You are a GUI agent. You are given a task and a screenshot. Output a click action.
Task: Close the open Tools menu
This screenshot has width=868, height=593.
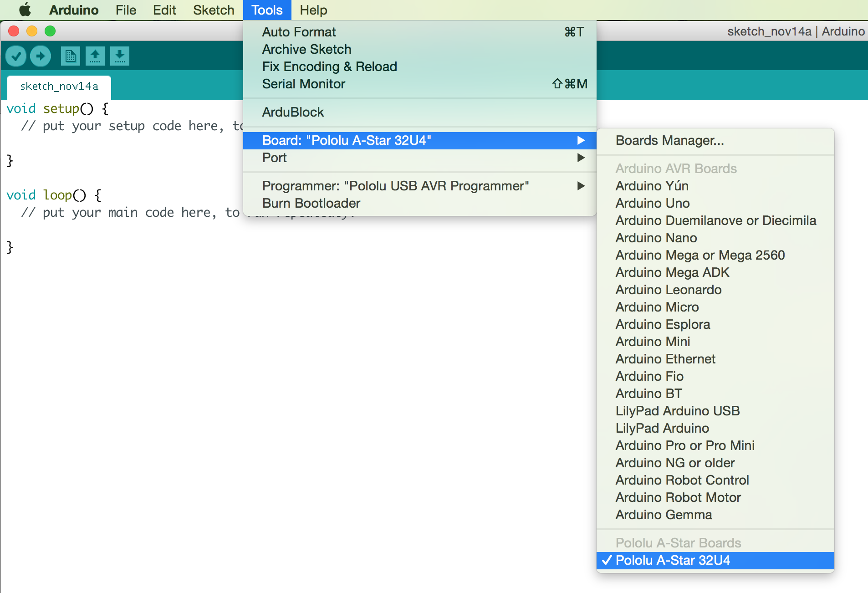[267, 10]
